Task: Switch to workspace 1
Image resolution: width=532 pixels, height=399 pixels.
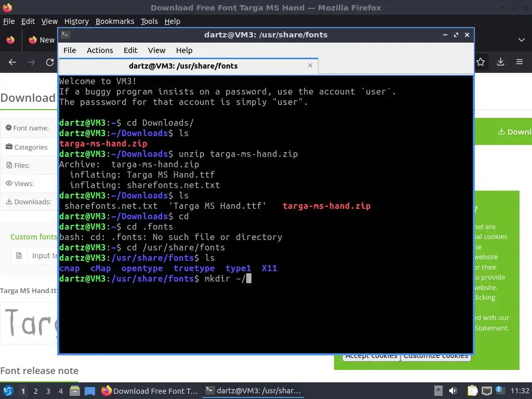Action: pos(23,391)
